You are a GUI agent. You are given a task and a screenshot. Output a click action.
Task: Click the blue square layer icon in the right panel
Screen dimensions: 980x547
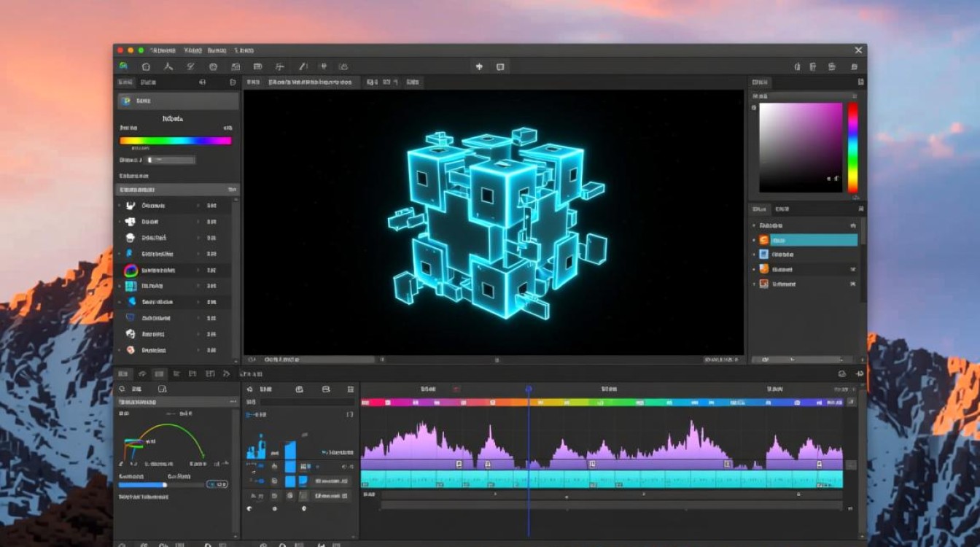(763, 255)
